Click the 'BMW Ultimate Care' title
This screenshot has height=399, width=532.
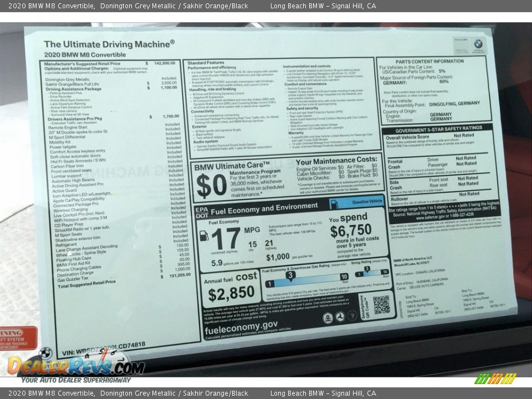coord(232,166)
